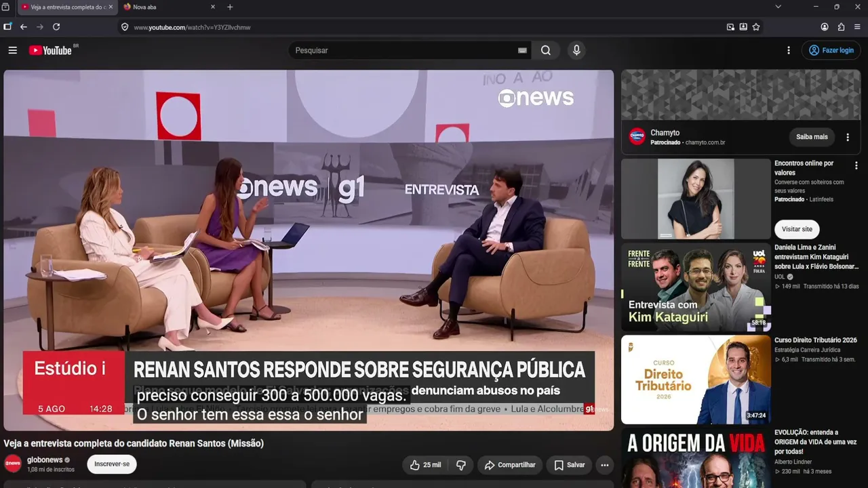This screenshot has height=488, width=868.
Task: Open options for Encontros online ad
Action: click(856, 165)
